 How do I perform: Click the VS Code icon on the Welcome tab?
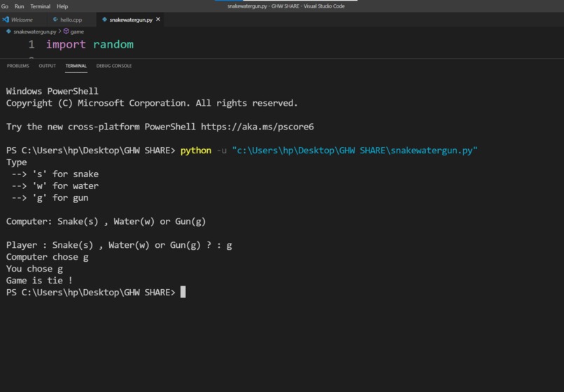(6, 20)
